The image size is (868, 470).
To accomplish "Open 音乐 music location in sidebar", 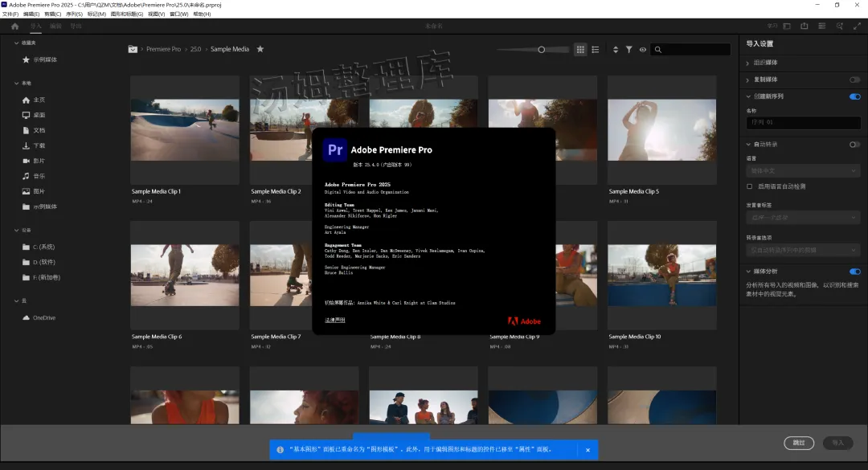I will pyautogui.click(x=34, y=176).
